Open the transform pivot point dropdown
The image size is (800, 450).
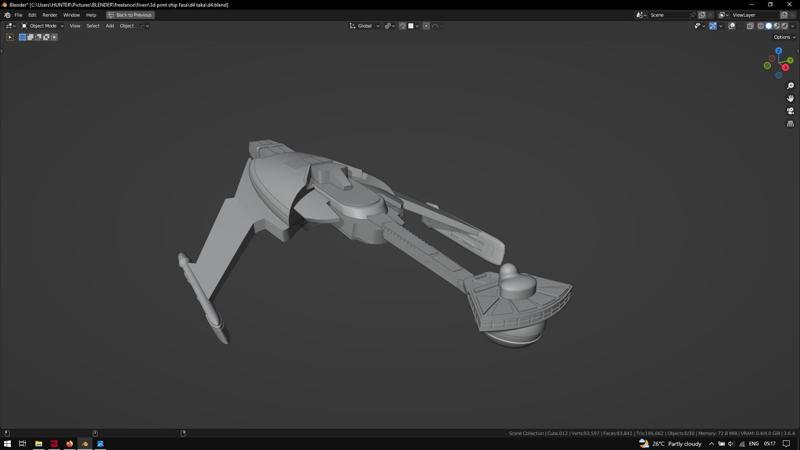pyautogui.click(x=390, y=26)
